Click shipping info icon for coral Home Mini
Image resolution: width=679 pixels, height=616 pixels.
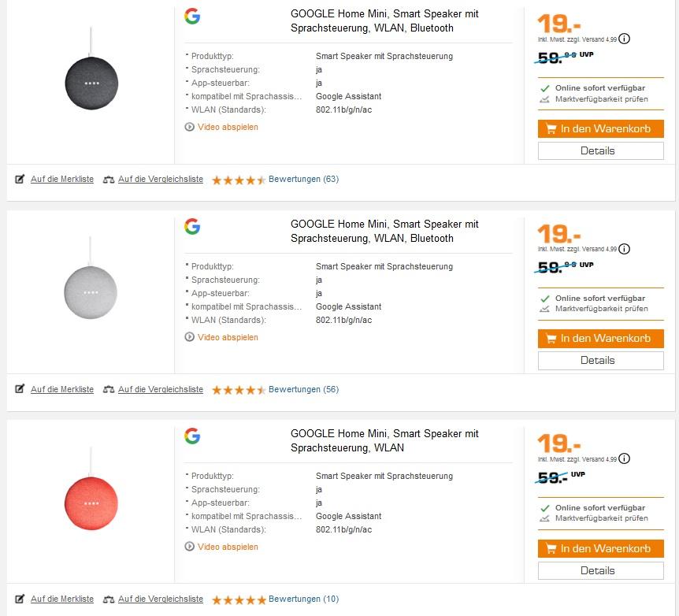pyautogui.click(x=625, y=458)
